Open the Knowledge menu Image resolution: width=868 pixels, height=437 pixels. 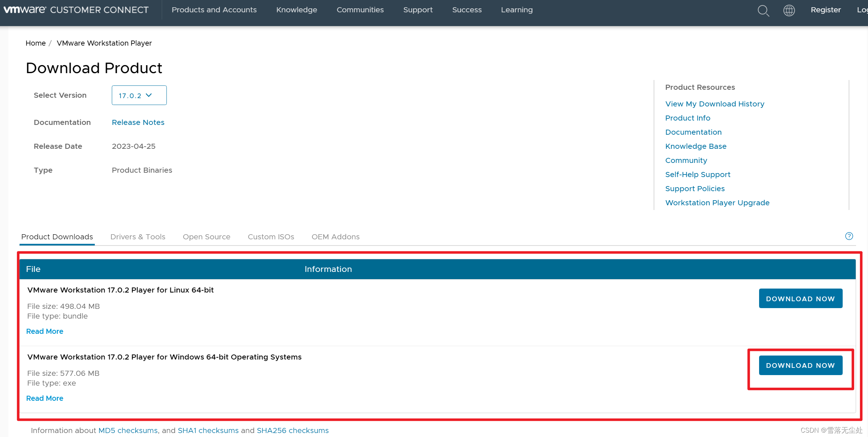pyautogui.click(x=296, y=10)
